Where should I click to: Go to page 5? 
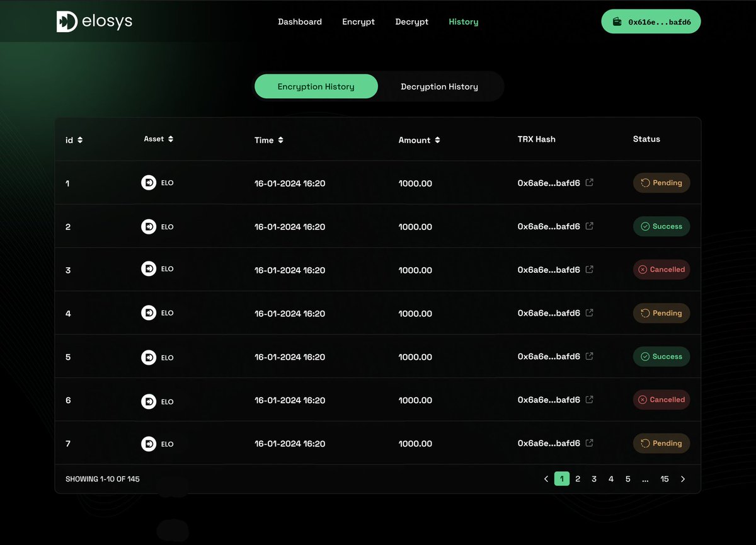coord(628,479)
